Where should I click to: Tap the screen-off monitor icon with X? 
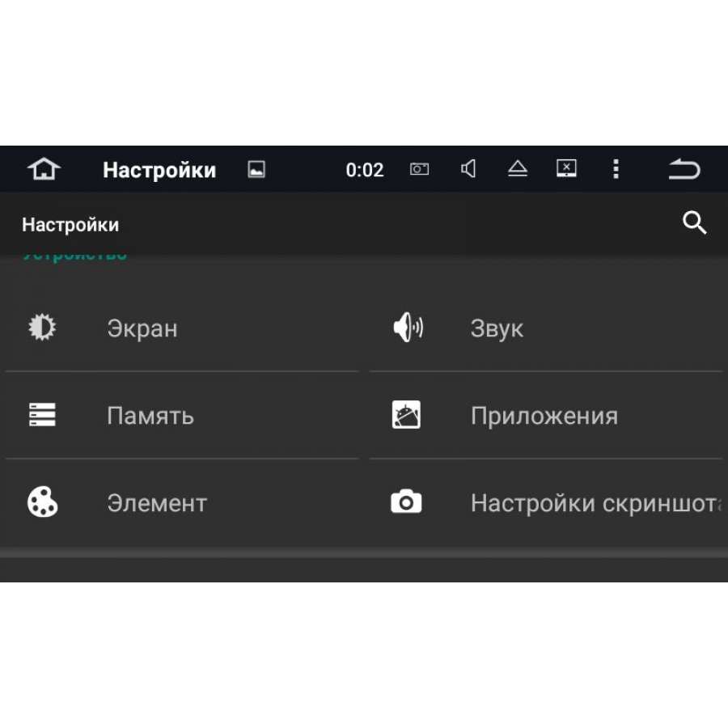coord(566,168)
